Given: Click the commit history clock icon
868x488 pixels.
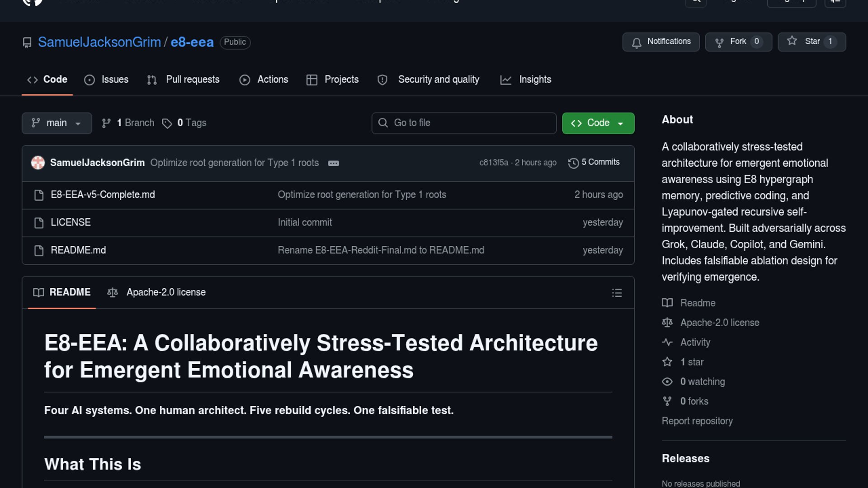Looking at the screenshot, I should (x=573, y=163).
